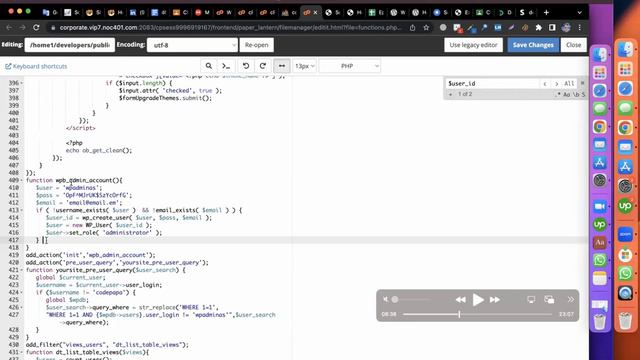Click the share page icon in address bar
The width and height of the screenshot is (640, 360).
point(413,28)
